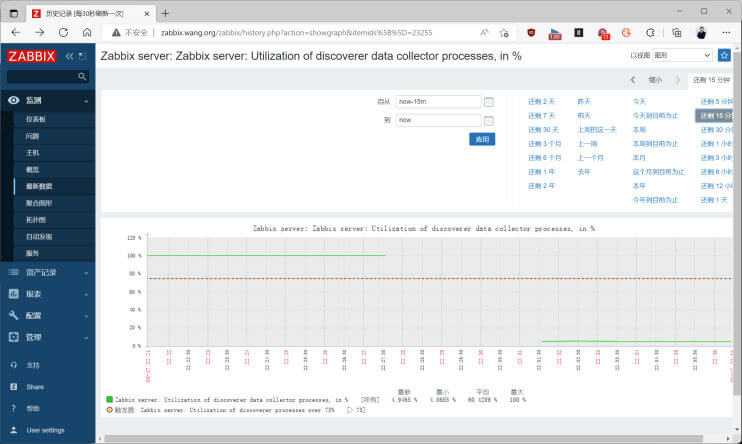Click orange trigger legend swatch
Image resolution: width=742 pixels, height=444 pixels.
(110, 410)
